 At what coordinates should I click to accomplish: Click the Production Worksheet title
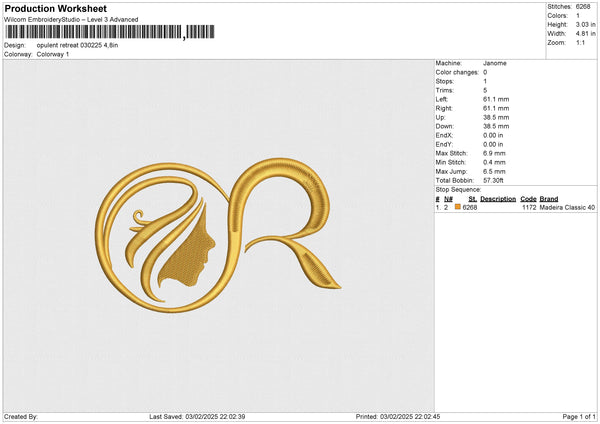[x=55, y=8]
